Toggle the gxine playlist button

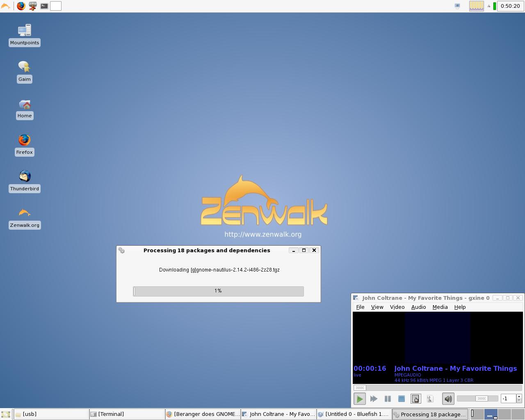tap(416, 399)
